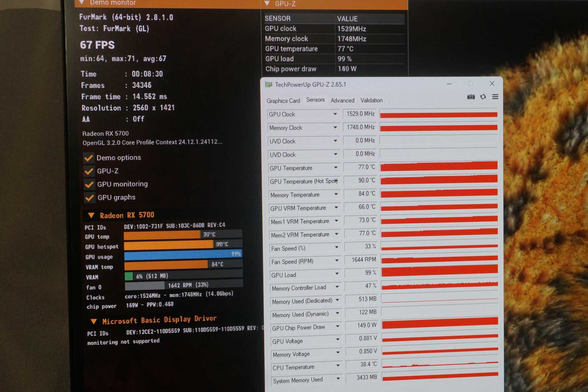
Task: Collapse the Demo monitor panel header
Action: click(82, 2)
